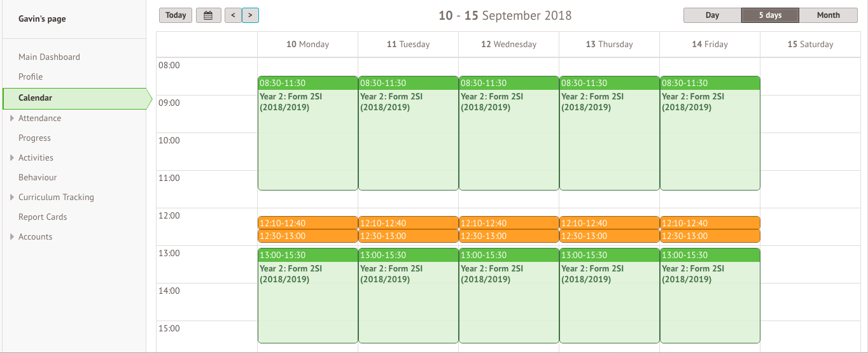
Task: Expand Curriculum Tracking submenu arrow
Action: pyautogui.click(x=12, y=197)
